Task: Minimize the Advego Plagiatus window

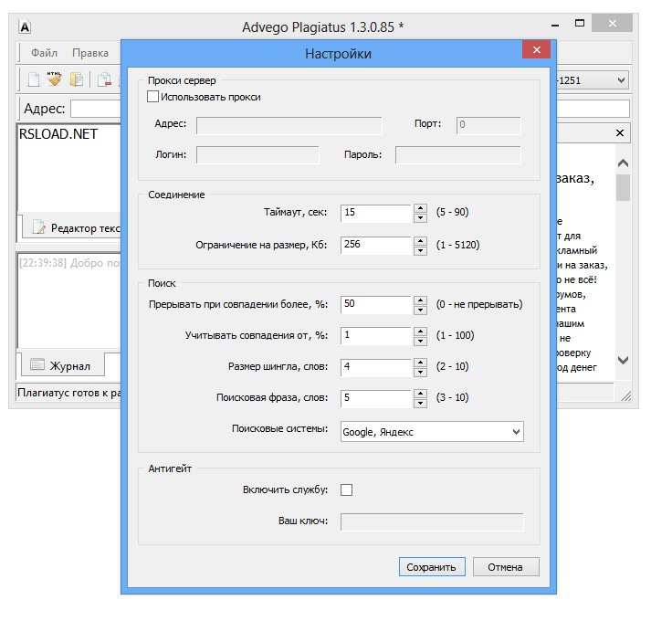Action: [555, 26]
